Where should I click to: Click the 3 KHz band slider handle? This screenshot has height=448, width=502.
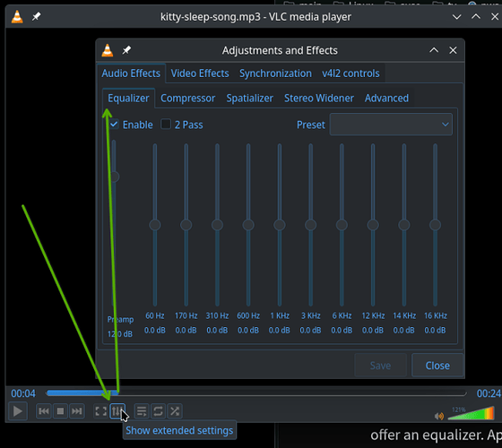[x=310, y=225]
